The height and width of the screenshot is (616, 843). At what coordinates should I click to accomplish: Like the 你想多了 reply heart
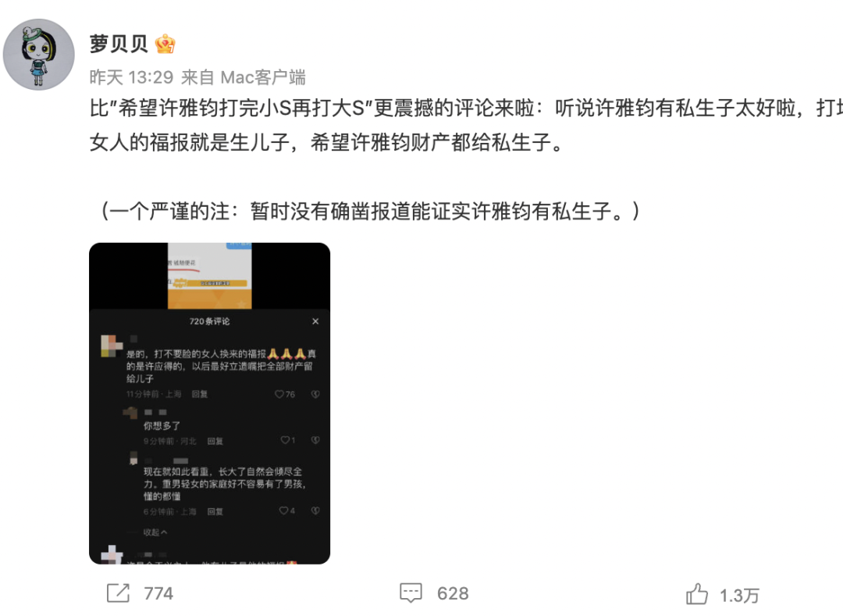[285, 440]
